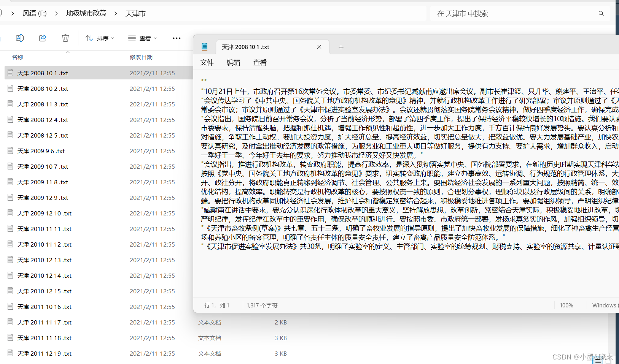Click the 在 天津市 中搜索 search box
This screenshot has width=619, height=364.
tap(520, 14)
